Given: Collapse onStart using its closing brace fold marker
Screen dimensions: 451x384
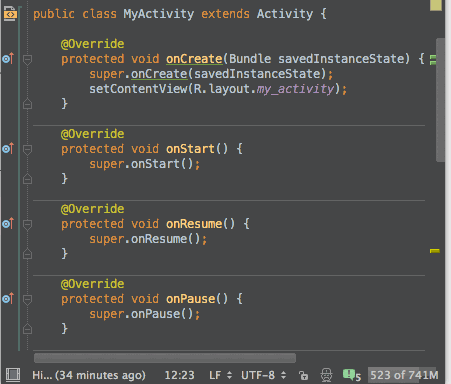Looking at the screenshot, I should tap(27, 179).
